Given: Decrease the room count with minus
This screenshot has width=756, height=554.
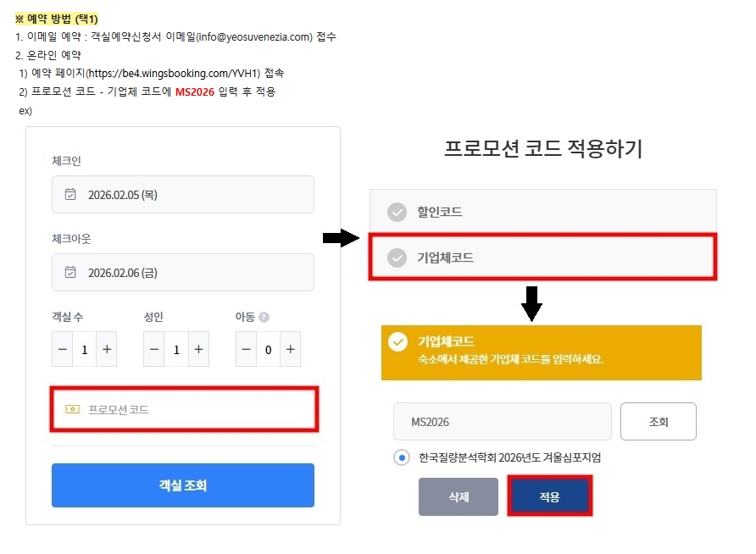Looking at the screenshot, I should 62,349.
